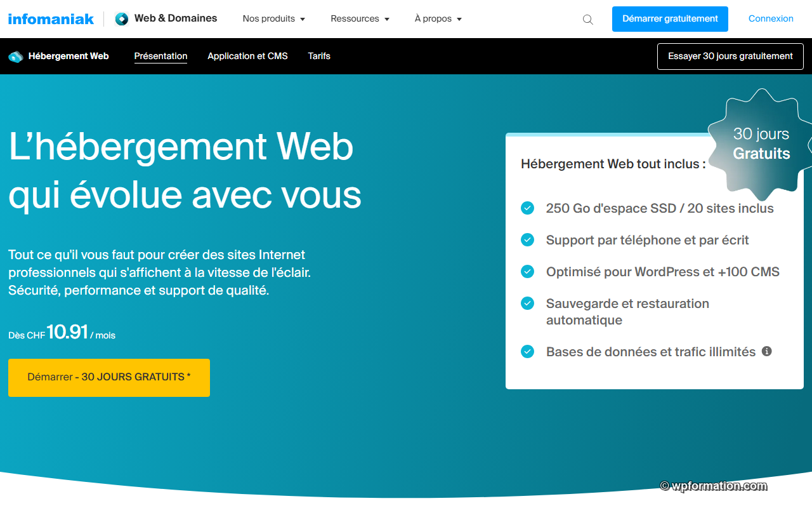This screenshot has width=812, height=508.
Task: Click text Support par téléphone et par écrit
Action: (647, 240)
